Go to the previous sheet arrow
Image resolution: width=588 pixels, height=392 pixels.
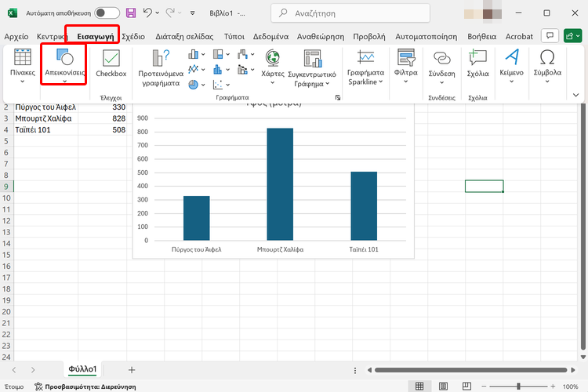pyautogui.click(x=14, y=370)
